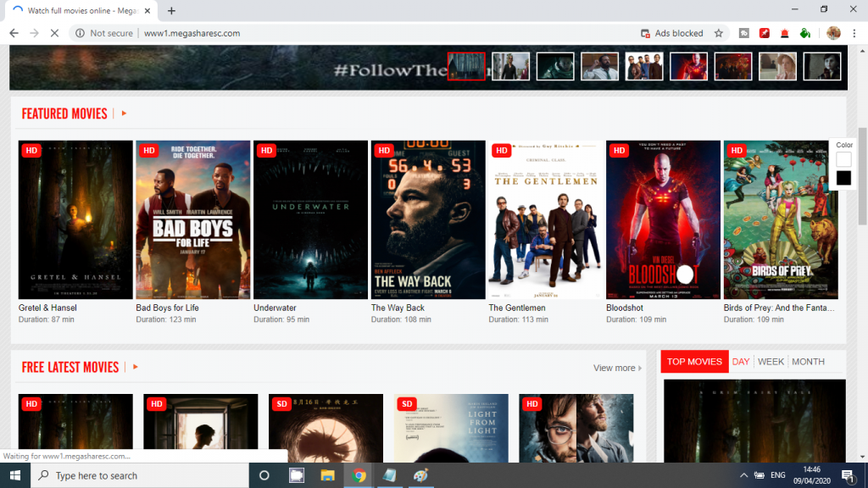868x488 pixels.
Task: Choose the white color swatch
Action: (843, 159)
